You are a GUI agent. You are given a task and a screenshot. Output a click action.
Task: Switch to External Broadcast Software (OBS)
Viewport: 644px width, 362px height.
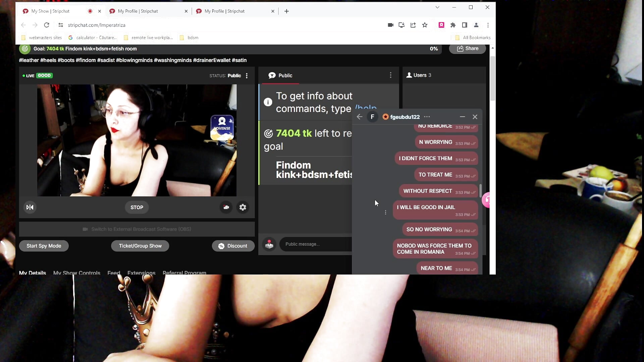click(x=137, y=229)
